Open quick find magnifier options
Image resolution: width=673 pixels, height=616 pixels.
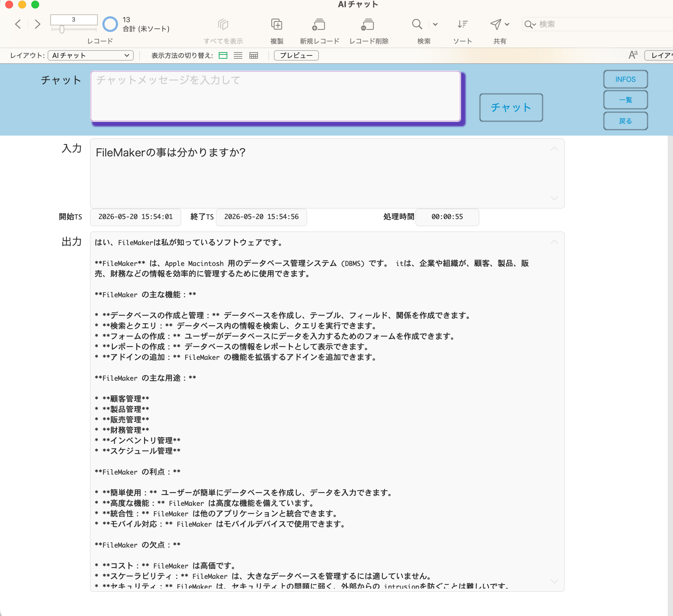[x=530, y=24]
